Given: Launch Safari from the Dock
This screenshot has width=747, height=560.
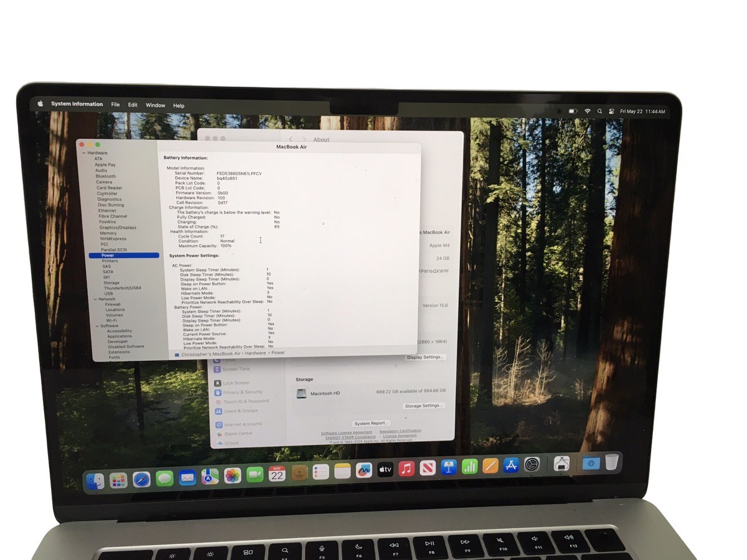Looking at the screenshot, I should click(141, 480).
